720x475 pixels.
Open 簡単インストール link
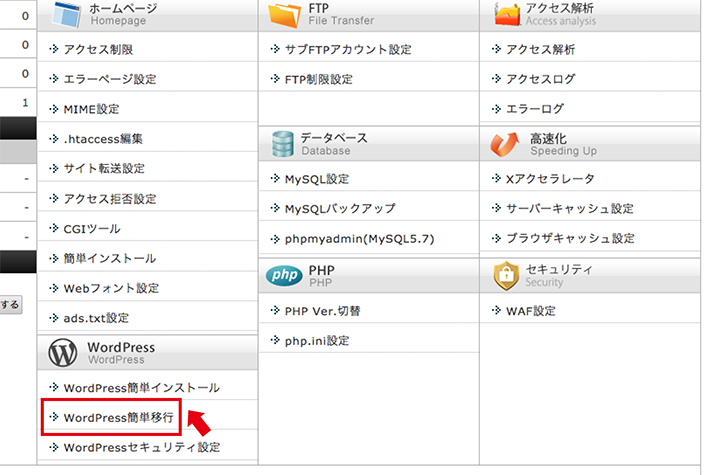coord(110,258)
